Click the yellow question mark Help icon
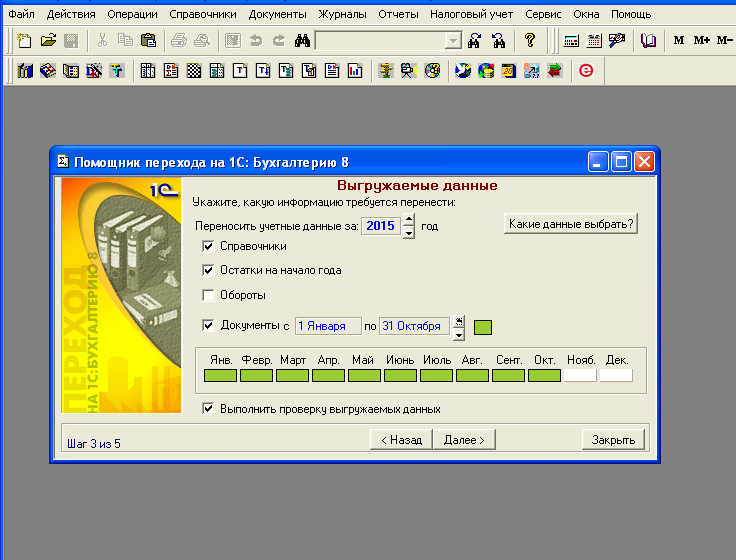This screenshot has height=560, width=736. pos(530,40)
